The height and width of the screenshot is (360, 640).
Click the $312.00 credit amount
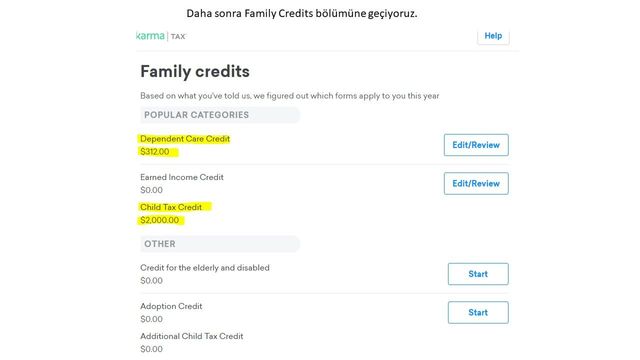[155, 152]
